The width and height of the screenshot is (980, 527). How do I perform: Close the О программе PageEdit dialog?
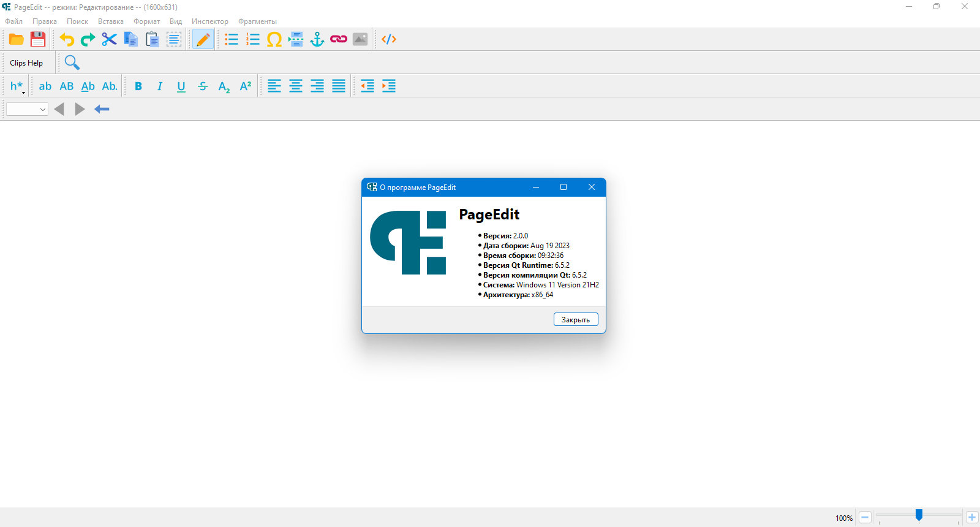click(x=592, y=188)
